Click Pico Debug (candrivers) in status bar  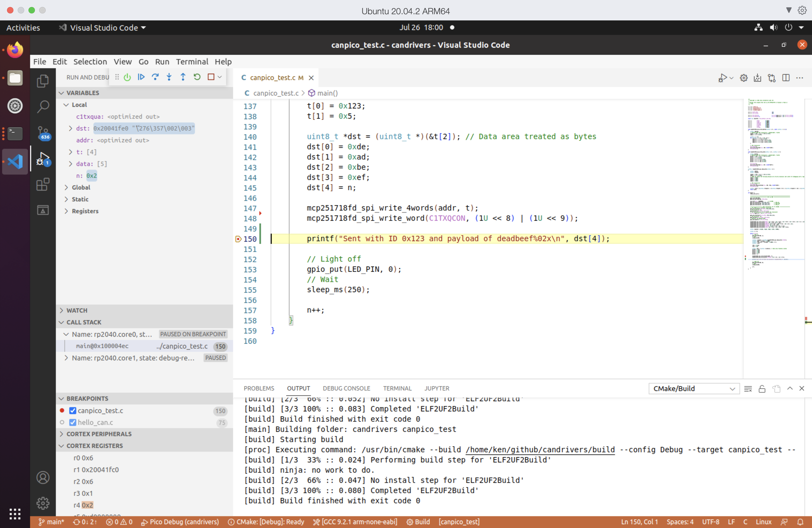180,522
